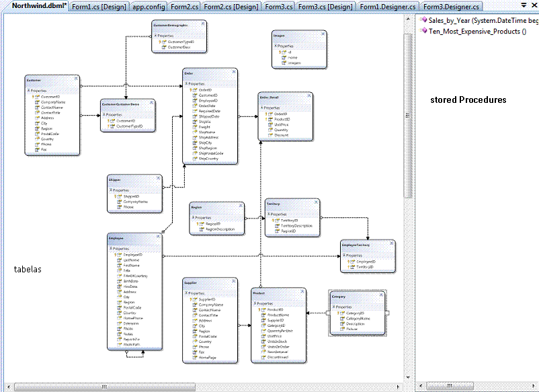Select the Northwind.dbml tab

[x=39, y=6]
